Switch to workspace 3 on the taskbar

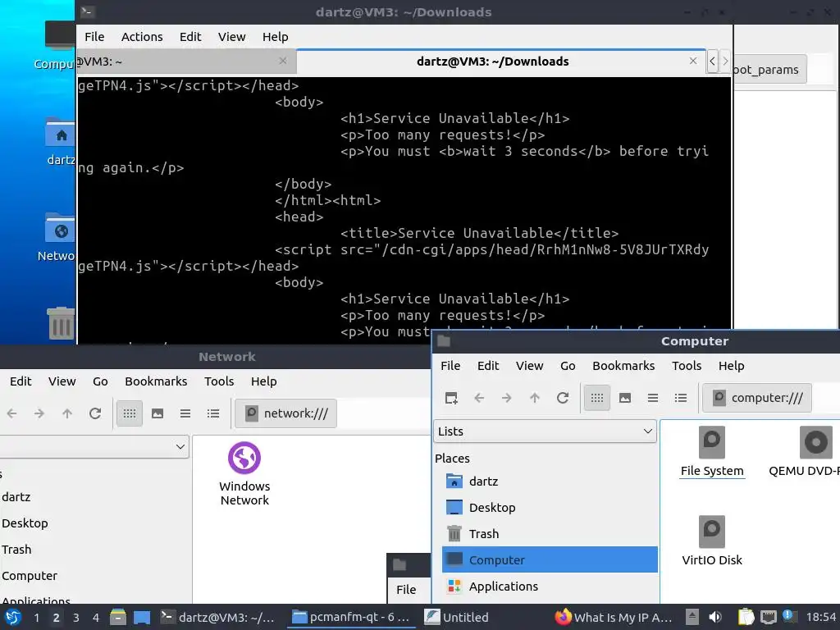pos(76,618)
